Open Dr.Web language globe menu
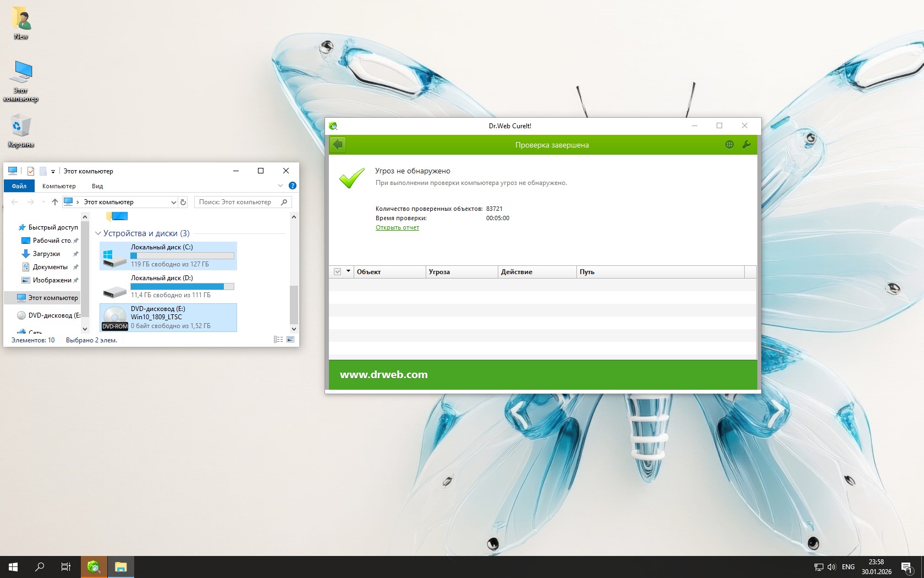 pos(729,145)
